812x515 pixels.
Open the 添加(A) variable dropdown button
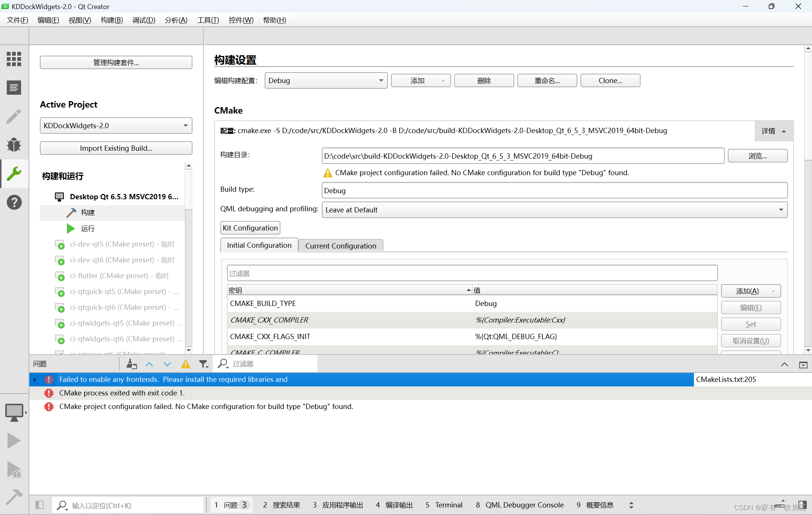(751, 291)
